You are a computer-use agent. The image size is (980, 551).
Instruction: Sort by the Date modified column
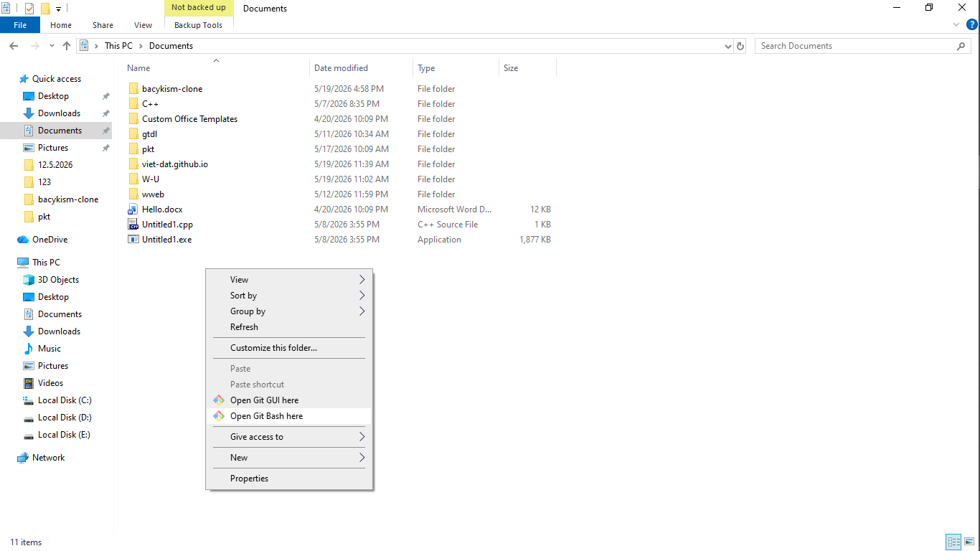pyautogui.click(x=362, y=68)
